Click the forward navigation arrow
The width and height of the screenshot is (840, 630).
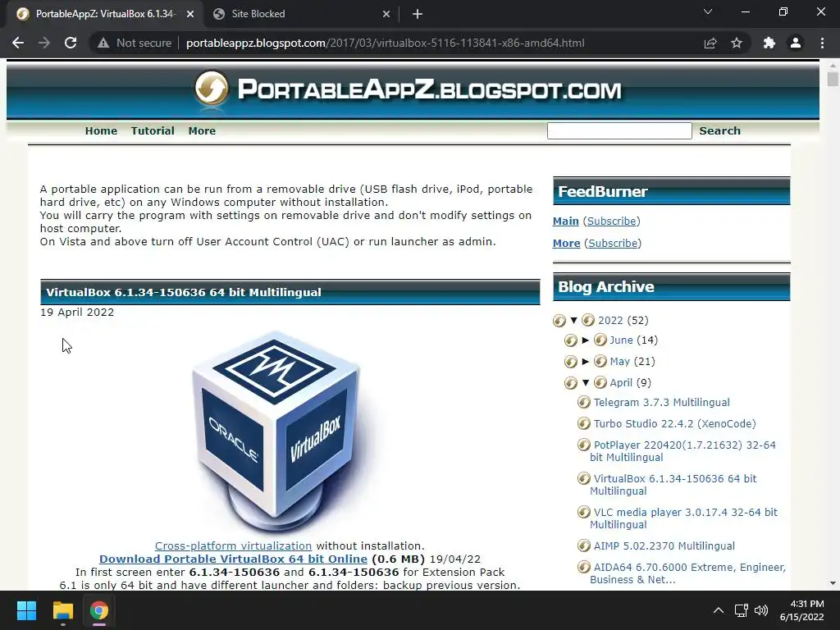click(x=44, y=43)
